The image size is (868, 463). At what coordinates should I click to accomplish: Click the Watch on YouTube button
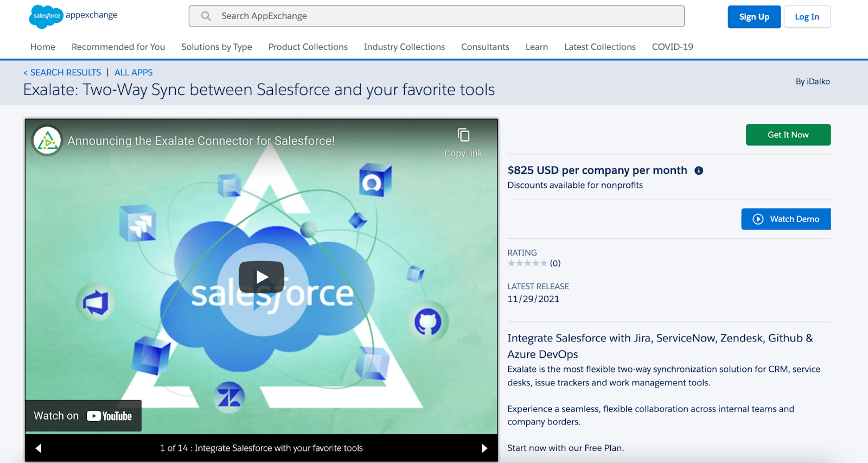(83, 416)
